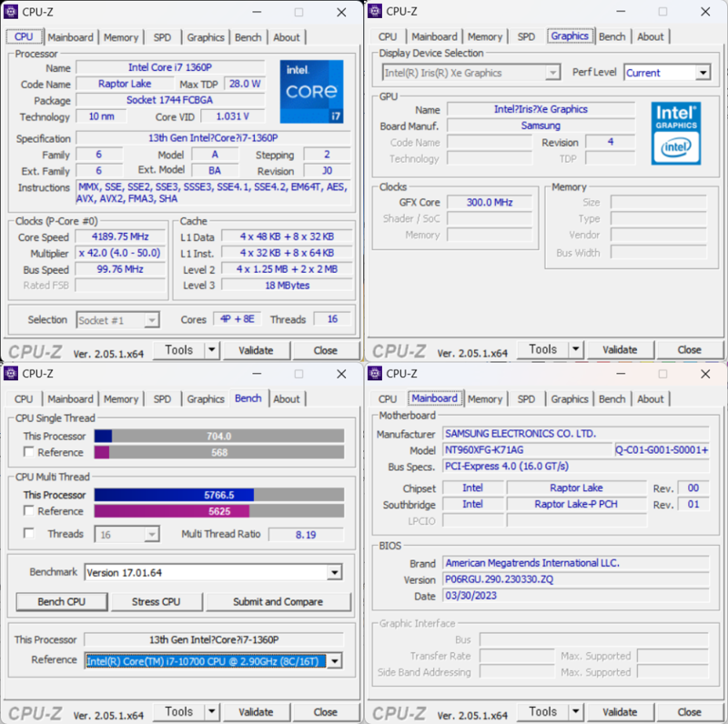Click the single-thread This Processor 704.0 bar
The image size is (728, 724).
(x=219, y=436)
